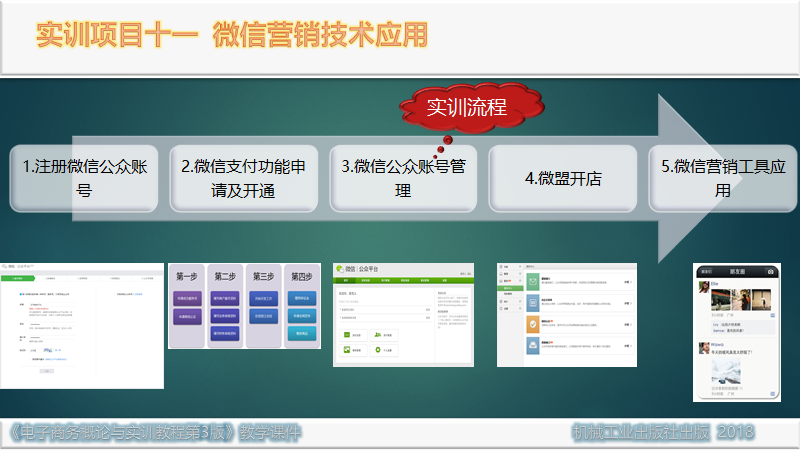The height and width of the screenshot is (450, 800).
Task: Open the step box '3.微信公众账号管理'
Action: point(403,179)
